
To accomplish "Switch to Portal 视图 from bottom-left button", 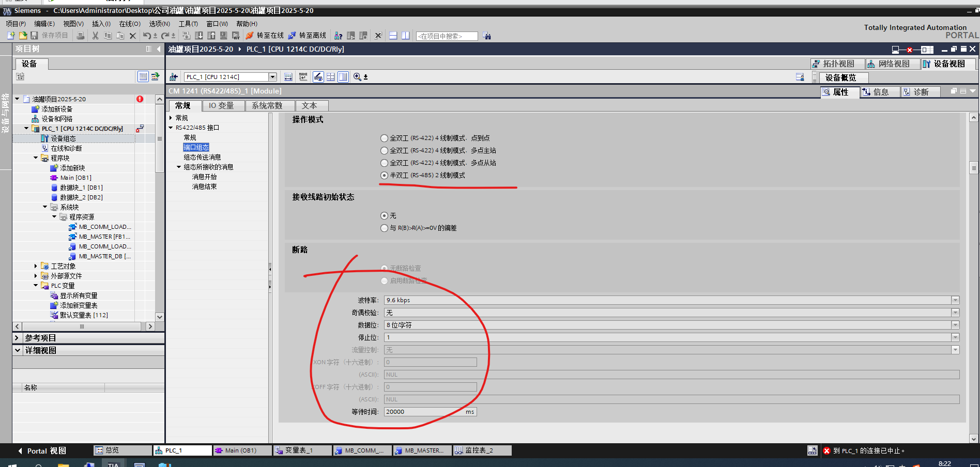I will point(44,450).
